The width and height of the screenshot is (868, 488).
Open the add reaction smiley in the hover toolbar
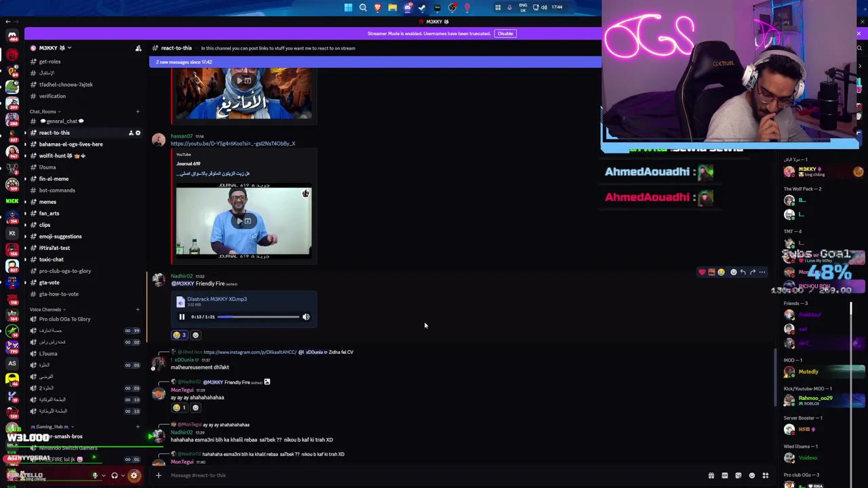point(733,272)
